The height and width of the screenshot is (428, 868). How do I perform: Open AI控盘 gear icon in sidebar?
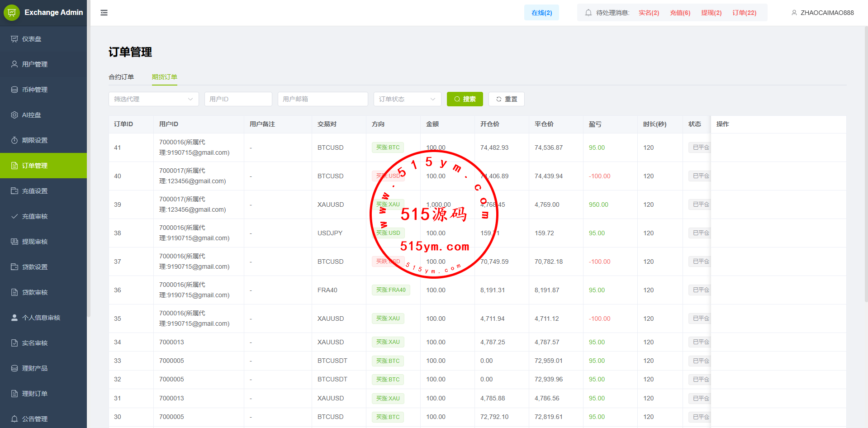(14, 115)
